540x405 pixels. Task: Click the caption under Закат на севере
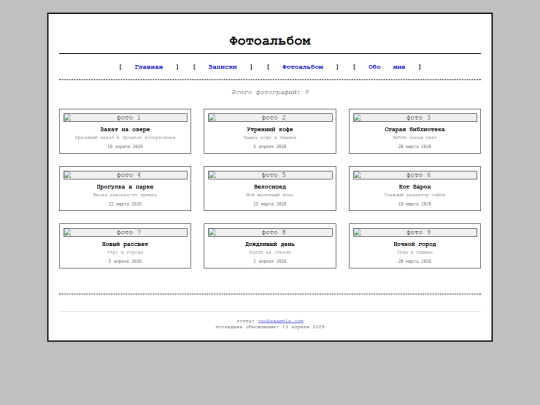coord(125,137)
